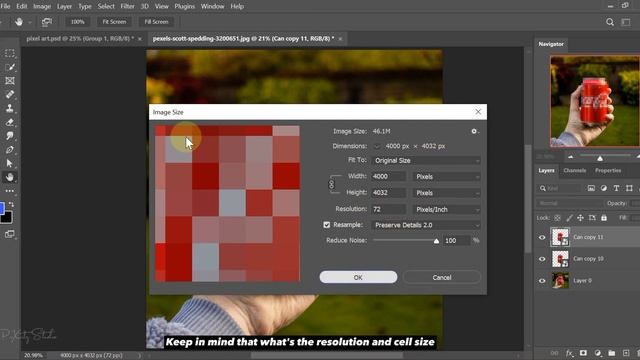Select the Healing Brush tool
Image resolution: width=640 pixels, height=360 pixels.
pos(10,95)
